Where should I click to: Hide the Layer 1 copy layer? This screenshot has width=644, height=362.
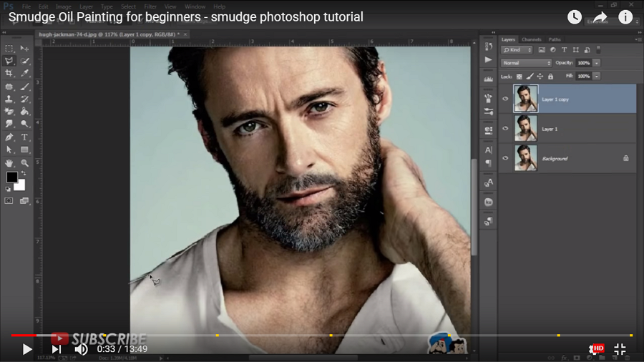(x=505, y=99)
